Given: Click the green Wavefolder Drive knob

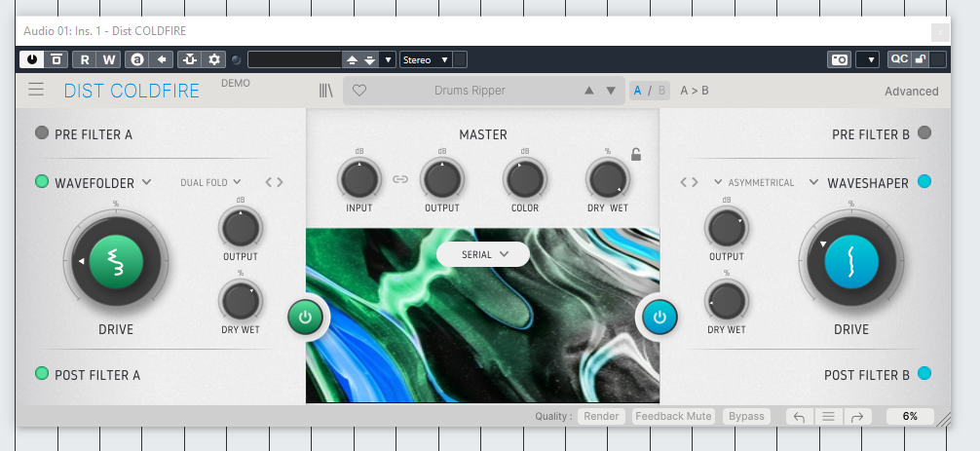Looking at the screenshot, I should (116, 262).
